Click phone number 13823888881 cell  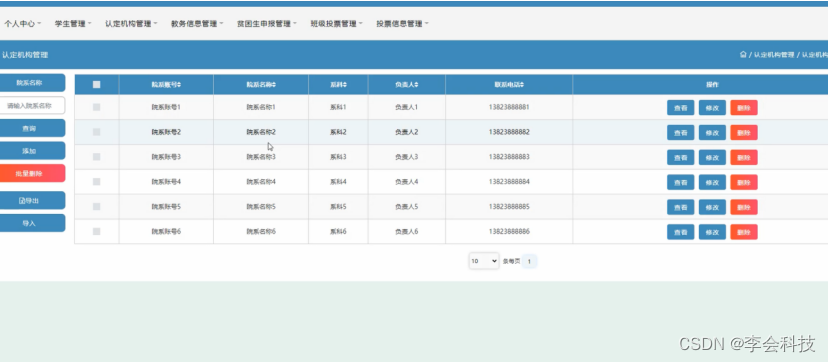[509, 107]
